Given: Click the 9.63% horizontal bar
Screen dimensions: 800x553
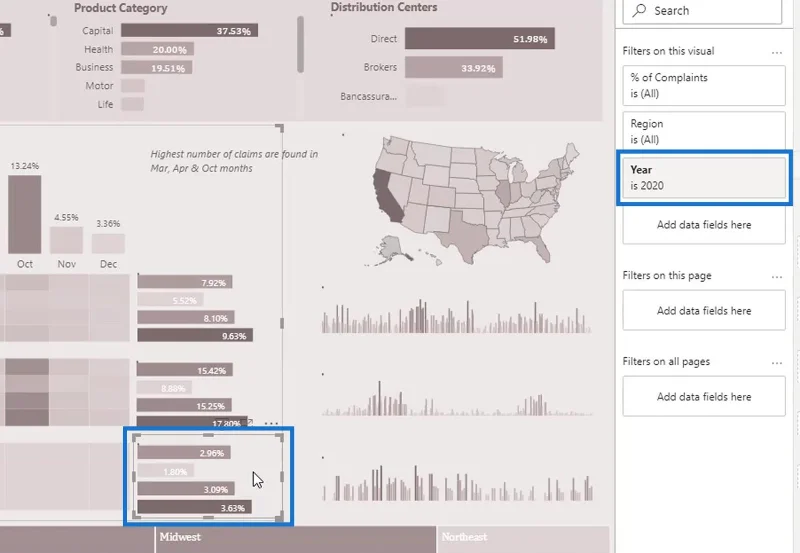Looking at the screenshot, I should click(195, 336).
